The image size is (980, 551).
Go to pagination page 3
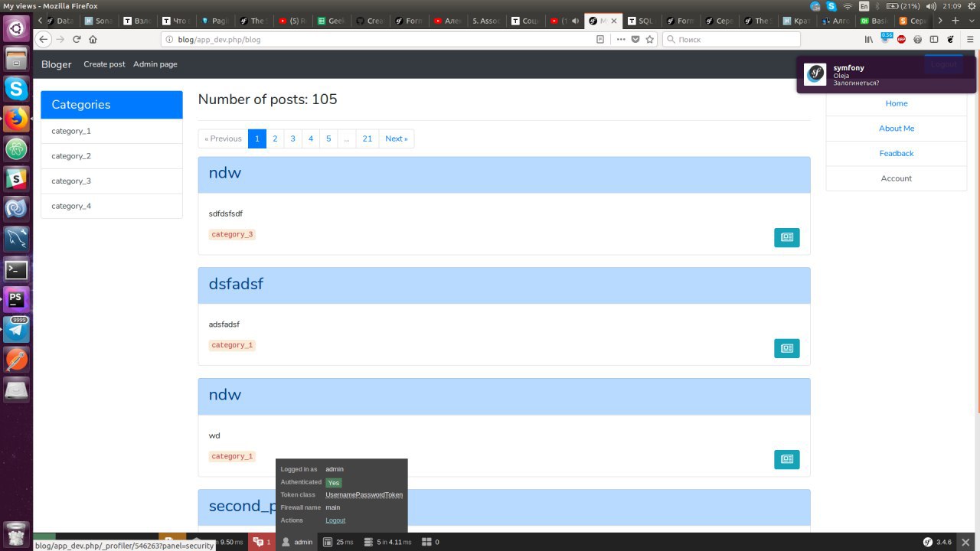pyautogui.click(x=292, y=139)
